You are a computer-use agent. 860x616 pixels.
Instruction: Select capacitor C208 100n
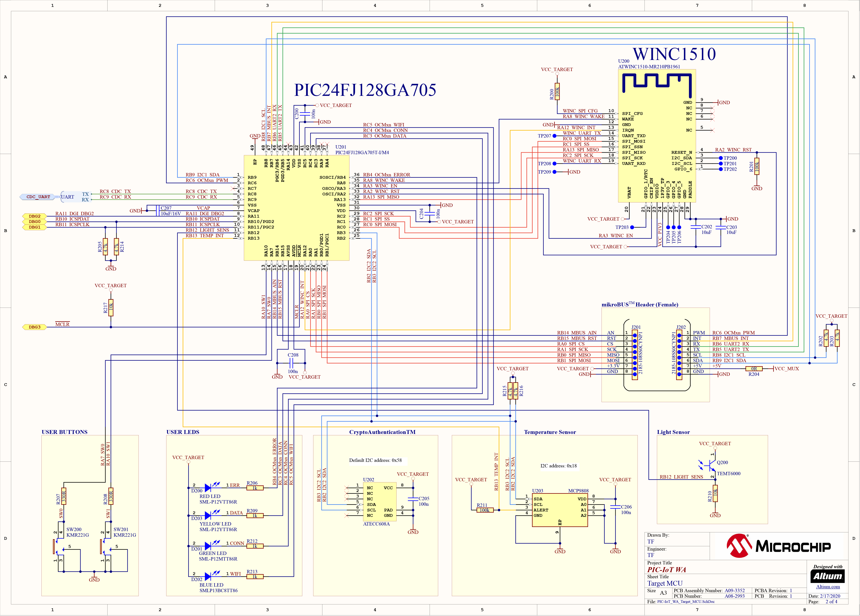pos(291,363)
